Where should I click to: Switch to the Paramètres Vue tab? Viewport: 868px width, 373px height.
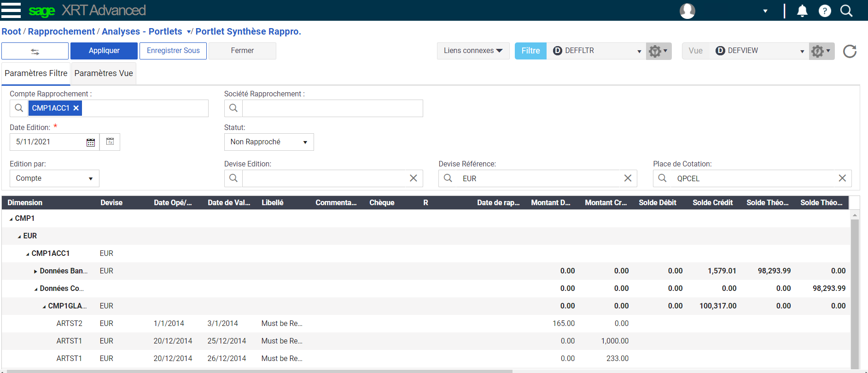(x=104, y=73)
